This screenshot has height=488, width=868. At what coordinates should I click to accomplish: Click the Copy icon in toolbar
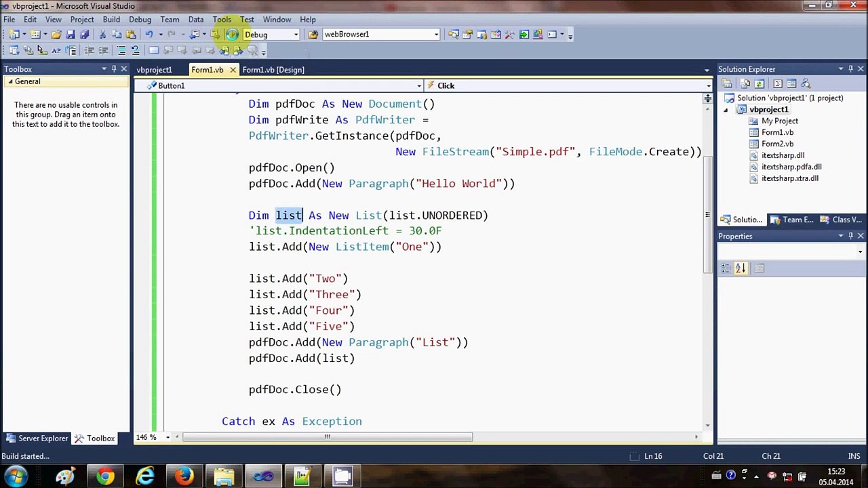117,35
